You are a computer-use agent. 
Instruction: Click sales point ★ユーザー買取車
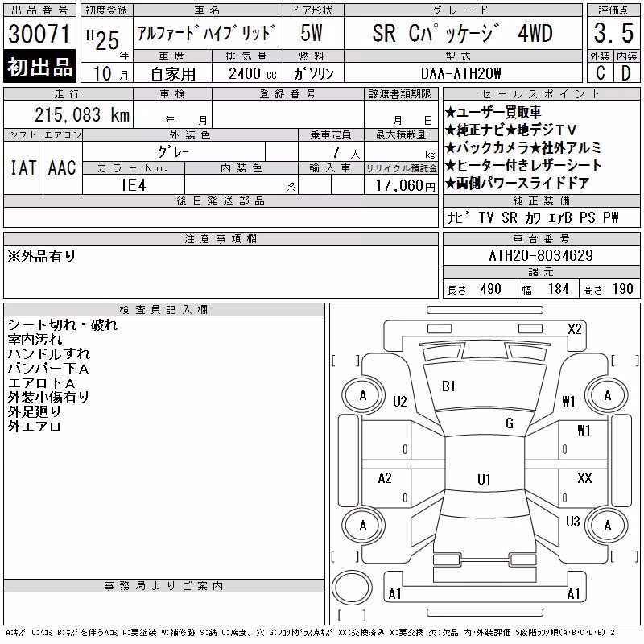coord(493,112)
